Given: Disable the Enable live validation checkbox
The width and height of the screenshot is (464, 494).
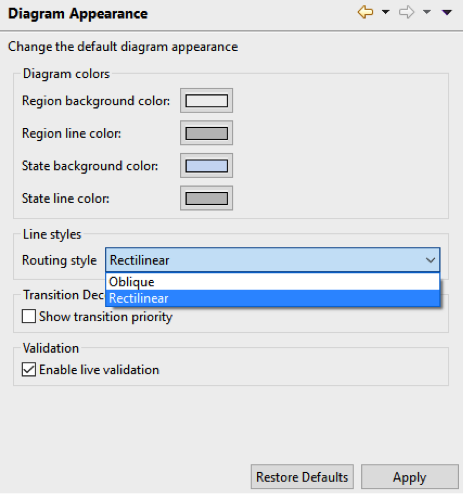Looking at the screenshot, I should (29, 369).
